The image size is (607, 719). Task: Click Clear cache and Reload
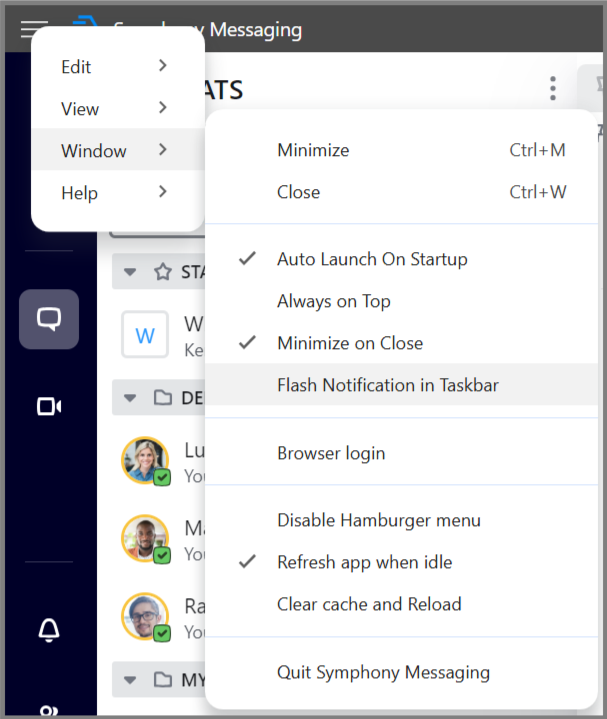point(401,604)
